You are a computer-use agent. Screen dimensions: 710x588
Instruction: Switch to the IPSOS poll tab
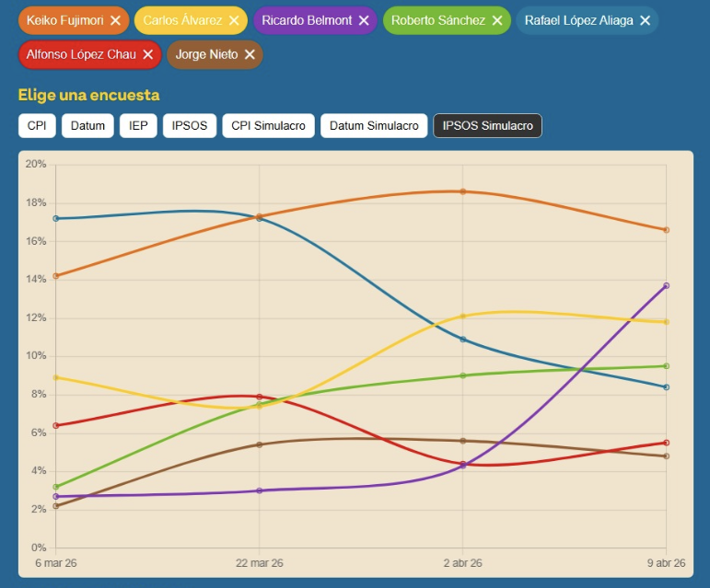(x=190, y=125)
